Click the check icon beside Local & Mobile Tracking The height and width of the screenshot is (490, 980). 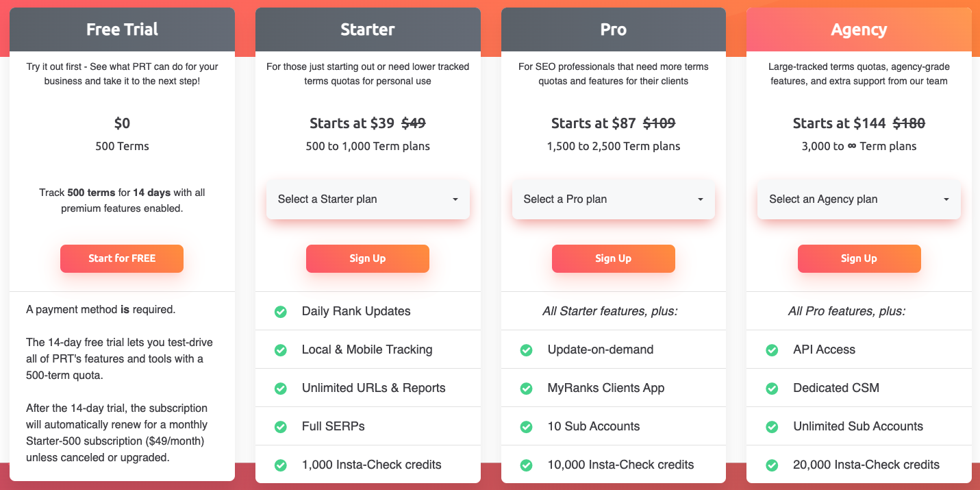click(x=281, y=350)
